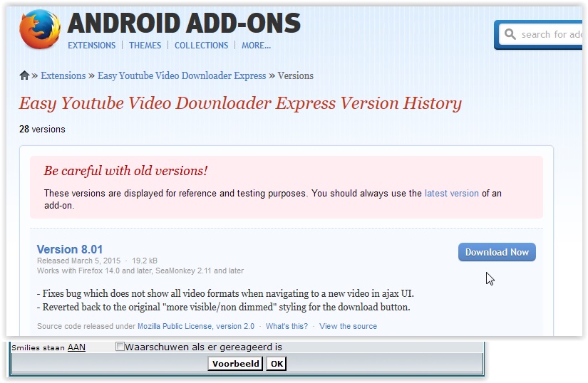
Task: Open Mozilla Public License, version 2.0 link
Action: click(196, 326)
